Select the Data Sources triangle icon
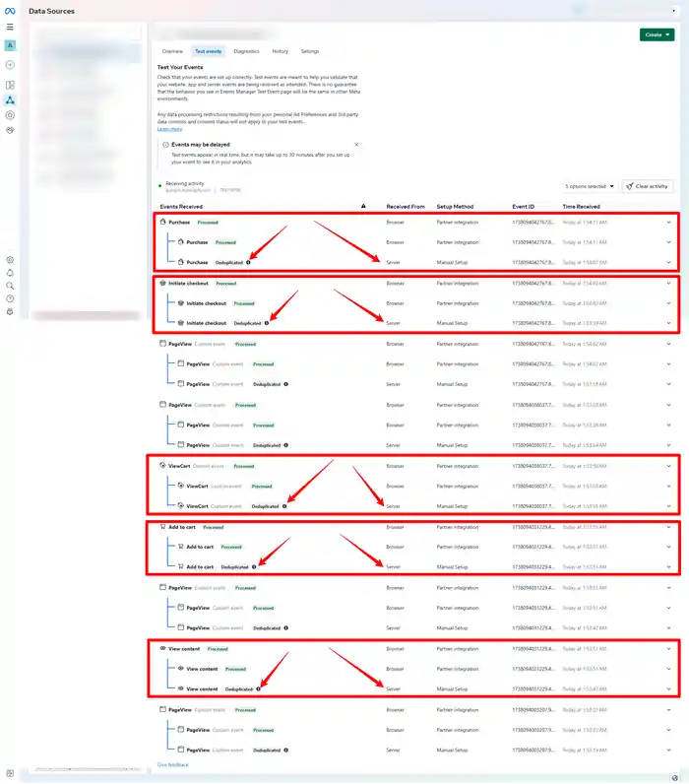The image size is (689, 784). 10,100
